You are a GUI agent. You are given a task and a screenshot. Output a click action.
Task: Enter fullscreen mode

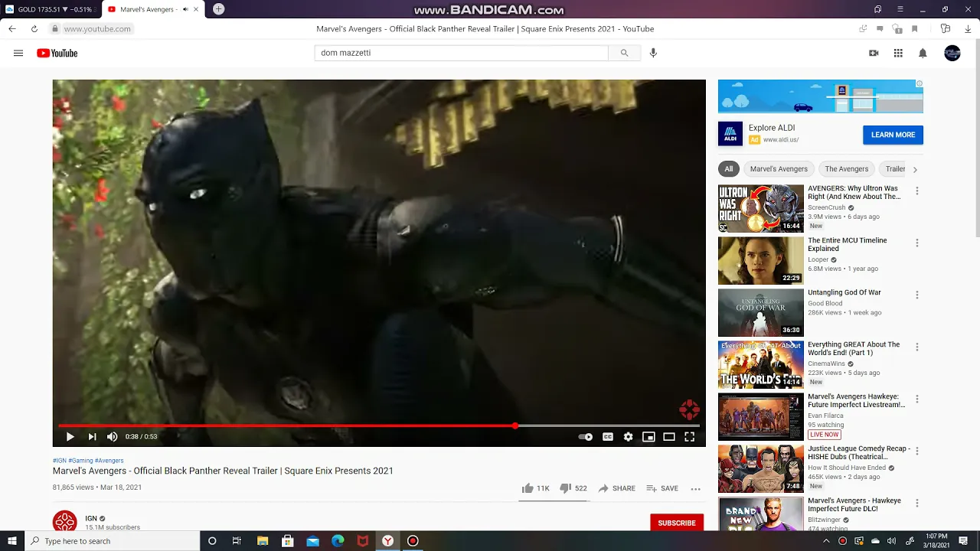click(x=690, y=436)
